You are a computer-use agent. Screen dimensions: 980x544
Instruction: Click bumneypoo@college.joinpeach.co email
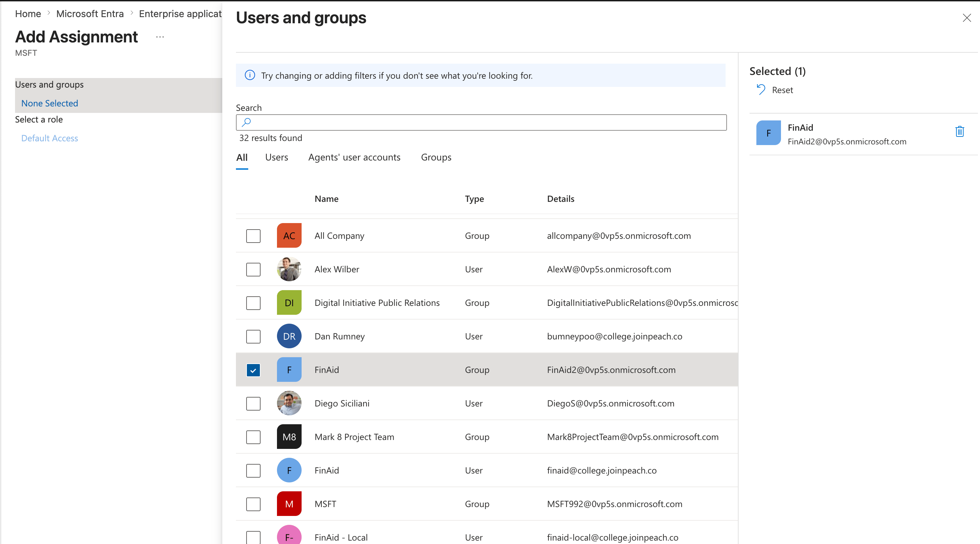(614, 336)
